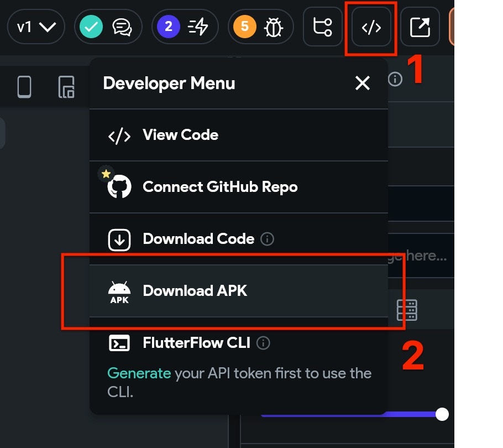Choose Connect GitHub Repo entry

point(239,187)
